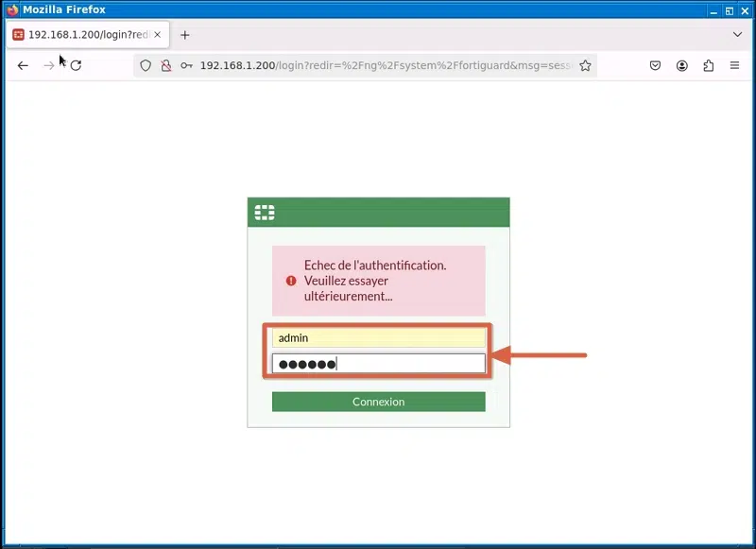Click the admin username field
756x549 pixels.
(x=379, y=338)
